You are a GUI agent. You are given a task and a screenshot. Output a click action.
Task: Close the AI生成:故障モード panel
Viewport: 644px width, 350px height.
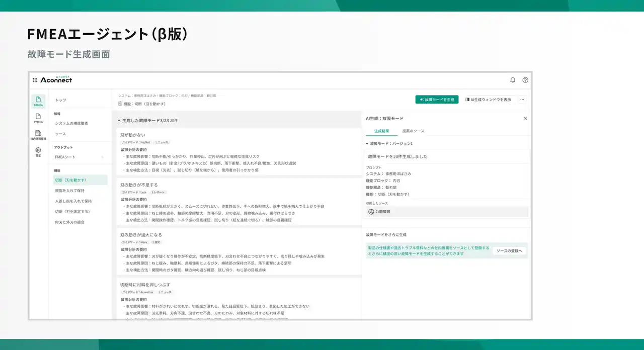pos(525,118)
